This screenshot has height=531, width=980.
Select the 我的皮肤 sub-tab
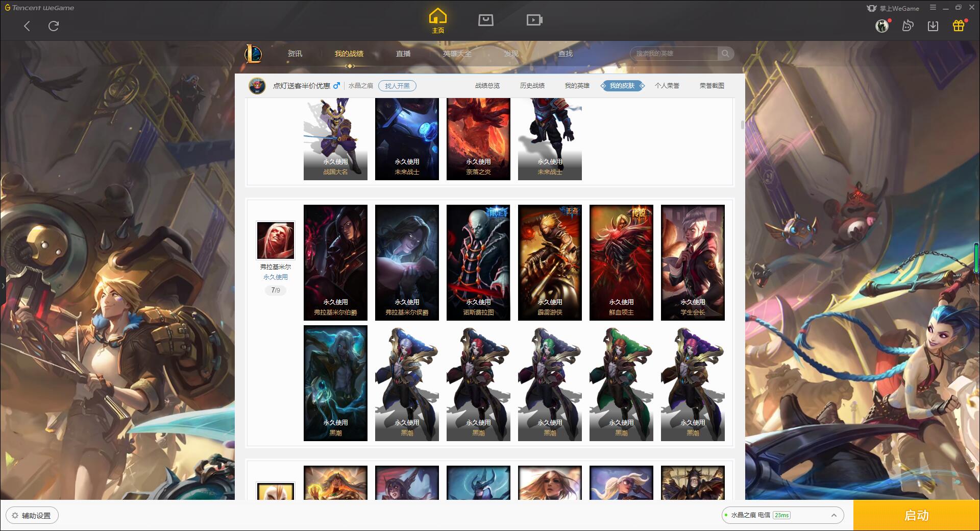coord(622,86)
